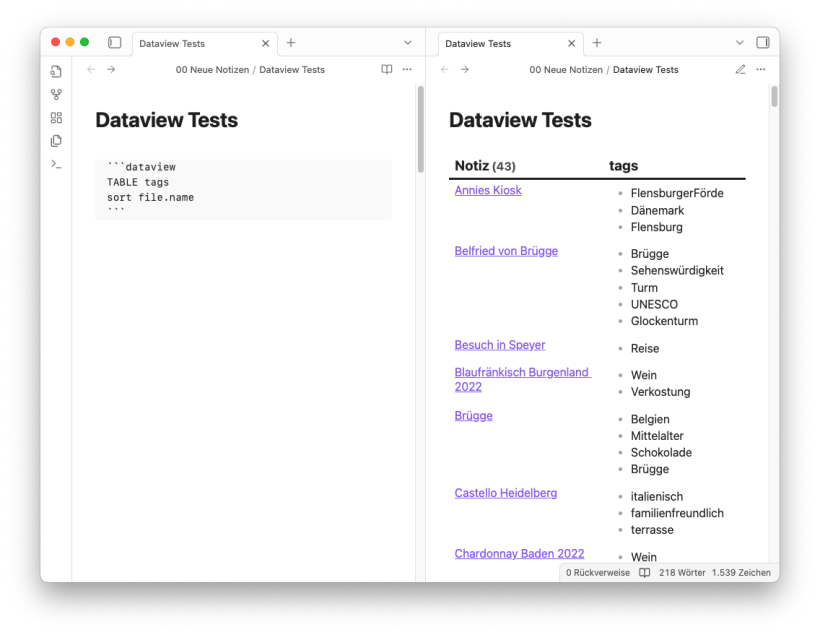Go forward in left pane
The width and height of the screenshot is (820, 635).
(111, 70)
